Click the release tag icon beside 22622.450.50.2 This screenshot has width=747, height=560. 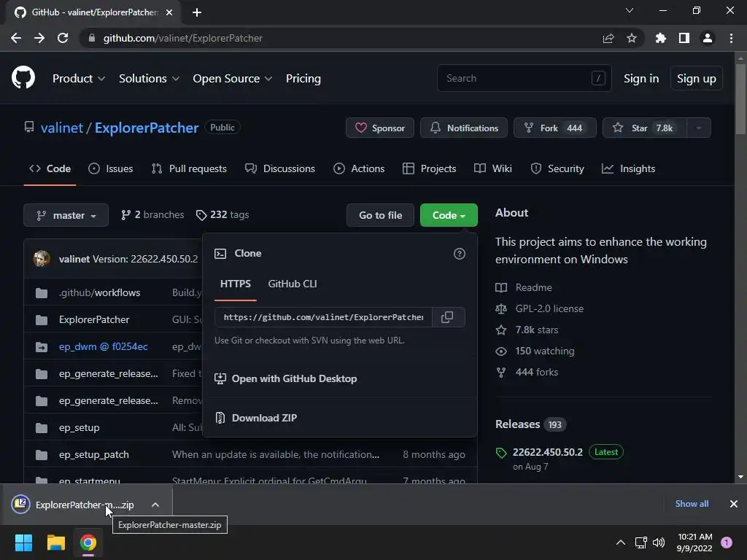point(501,452)
